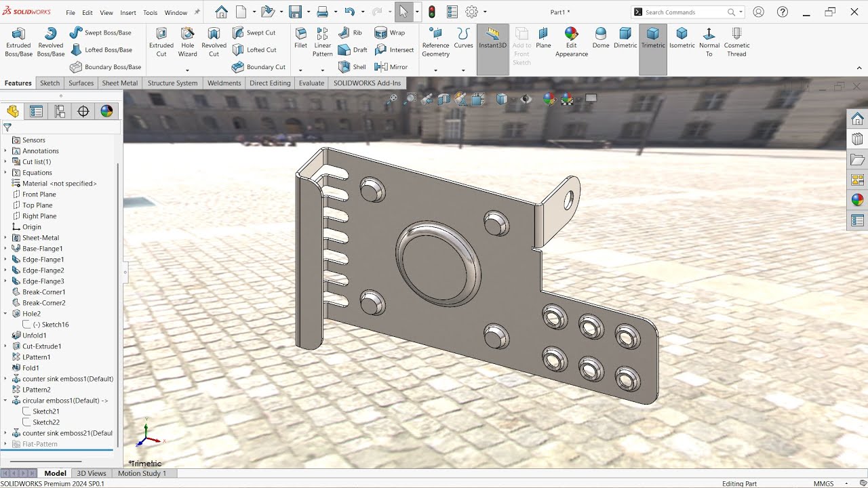The image size is (868, 488).
Task: Expand the Cut list(1) node
Action: point(6,162)
